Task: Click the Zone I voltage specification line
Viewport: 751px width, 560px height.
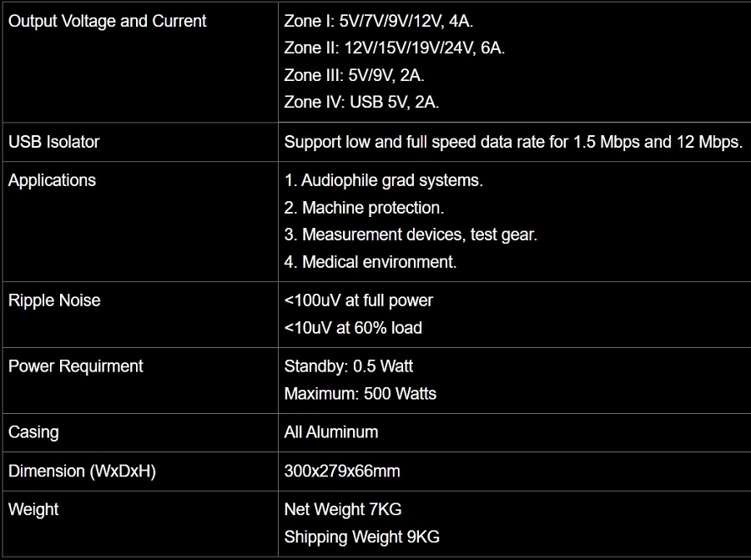Action: click(379, 21)
